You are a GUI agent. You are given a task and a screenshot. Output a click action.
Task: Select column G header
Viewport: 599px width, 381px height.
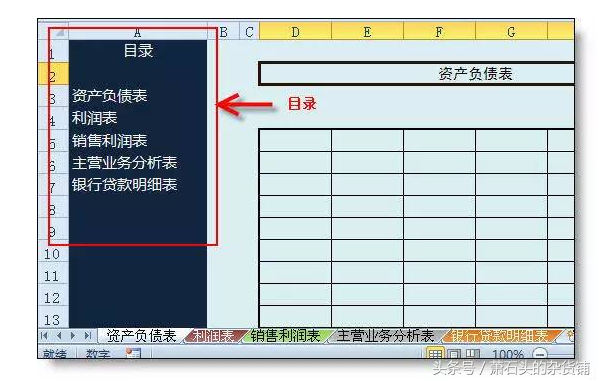pyautogui.click(x=511, y=32)
